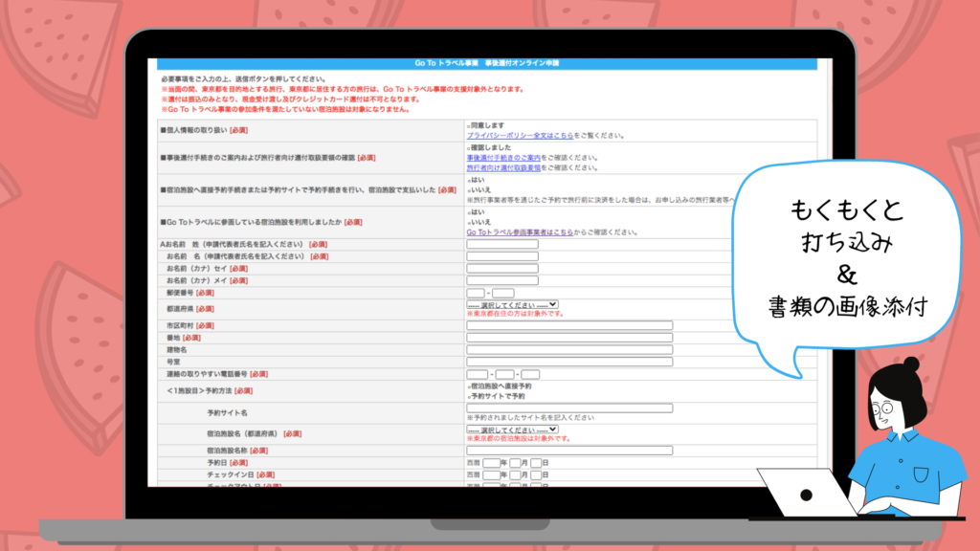
Task: Open the 事後還付手続きのご案内 link
Action: click(503, 158)
